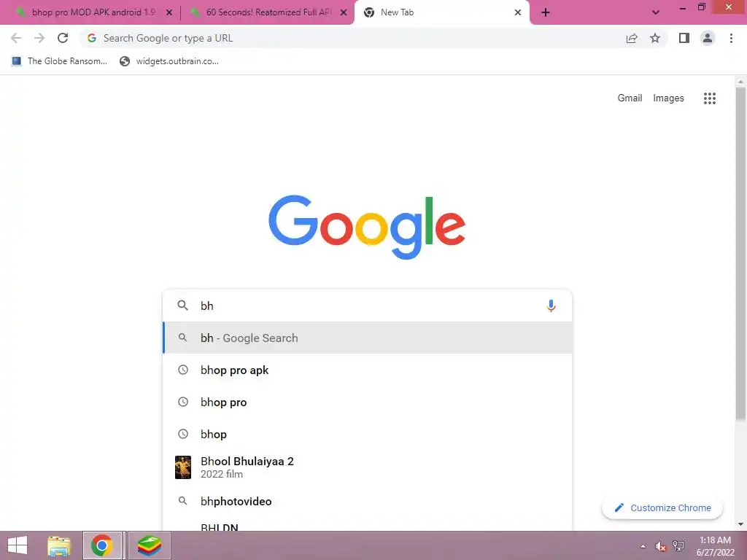The width and height of the screenshot is (747, 560).
Task: Start voice search with the microphone icon
Action: point(551,306)
